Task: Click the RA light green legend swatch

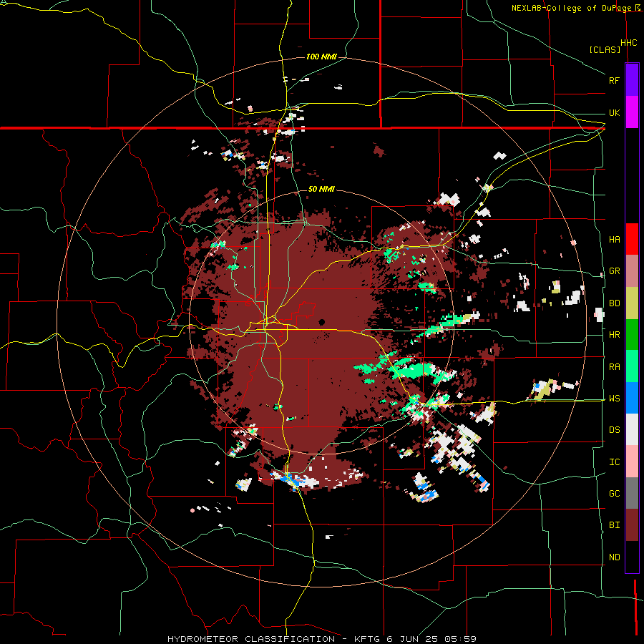Action: tap(632, 366)
